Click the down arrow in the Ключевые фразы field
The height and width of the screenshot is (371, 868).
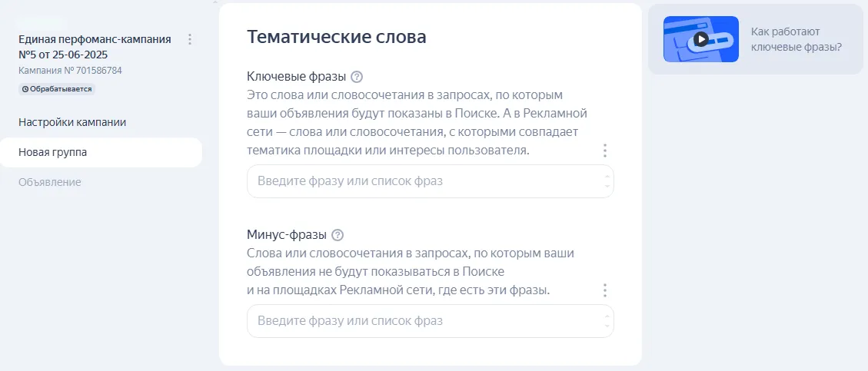click(x=607, y=187)
